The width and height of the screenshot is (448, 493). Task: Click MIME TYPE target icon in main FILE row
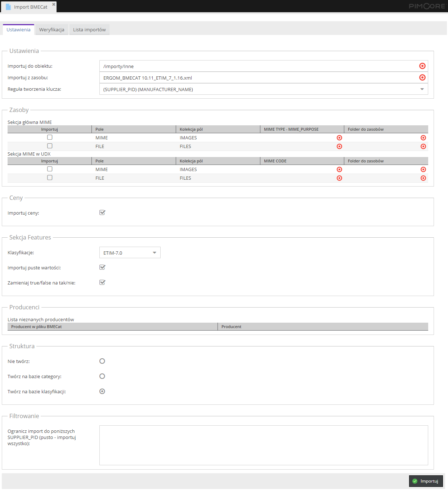(339, 147)
